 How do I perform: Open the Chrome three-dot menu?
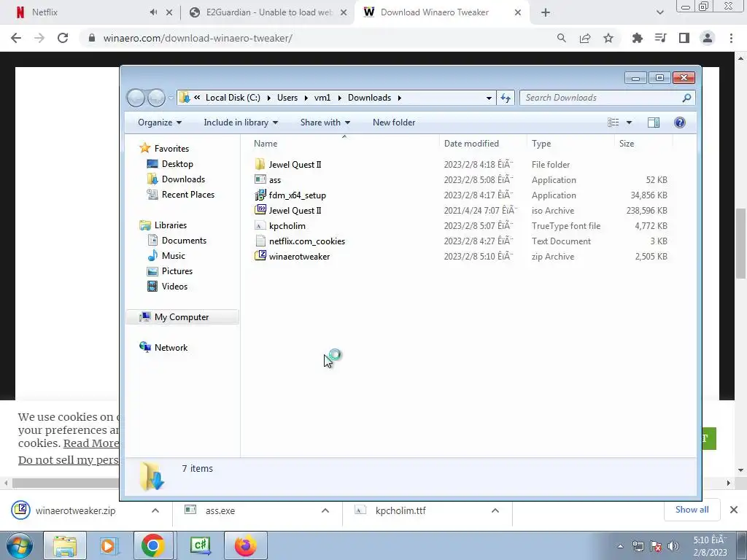731,38
